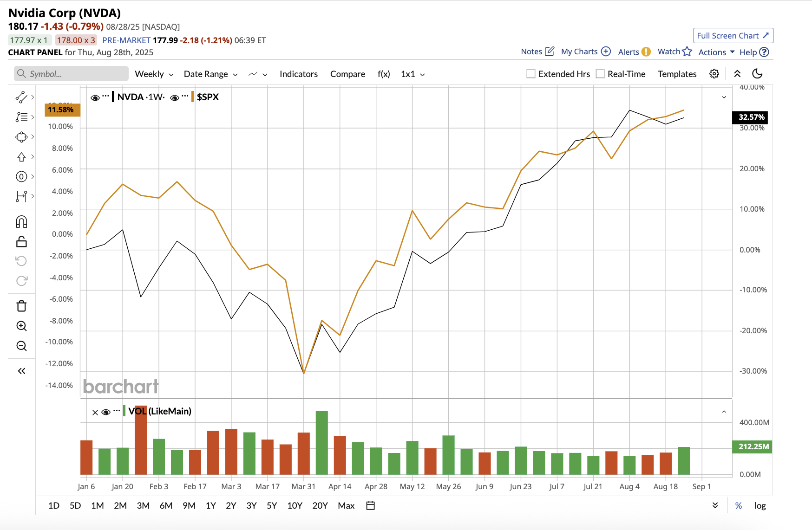This screenshot has width=812, height=530.
Task: Click the green VOL color bar
Action: click(x=124, y=411)
